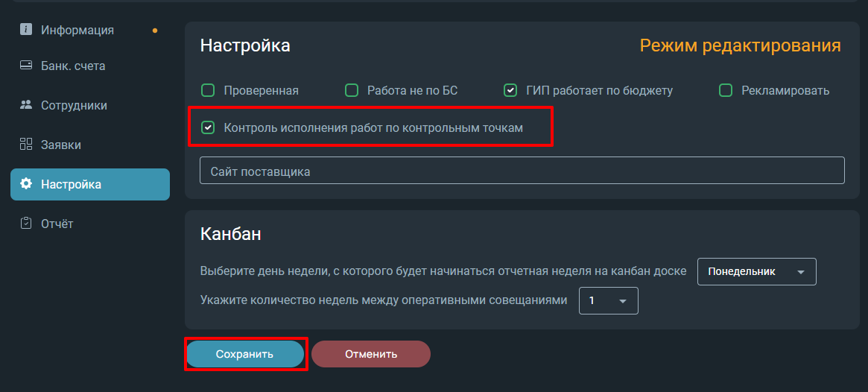This screenshot has width=868, height=392.
Task: Enable the Проверенная checkbox
Action: [208, 90]
